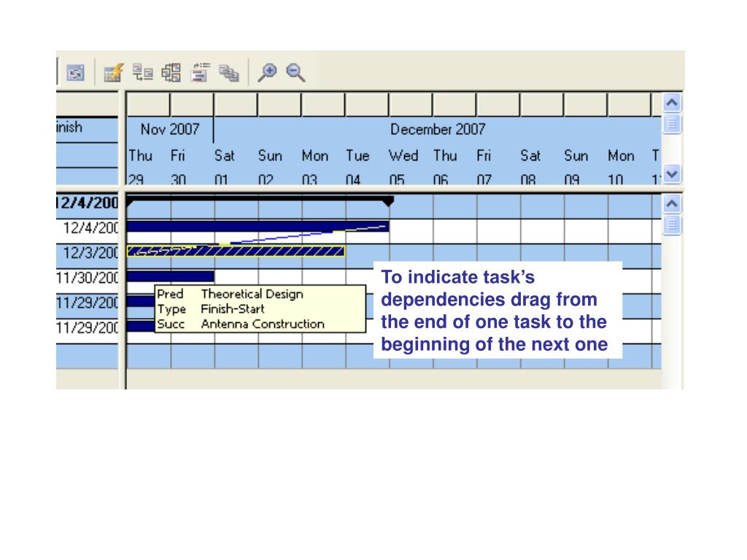Select the black summary task bar
The image size is (747, 560).
(x=260, y=201)
